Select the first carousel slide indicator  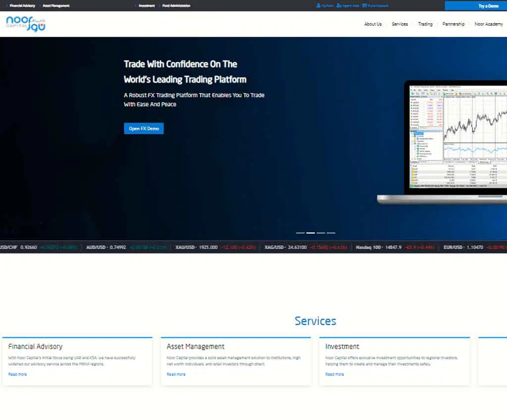[300, 233]
